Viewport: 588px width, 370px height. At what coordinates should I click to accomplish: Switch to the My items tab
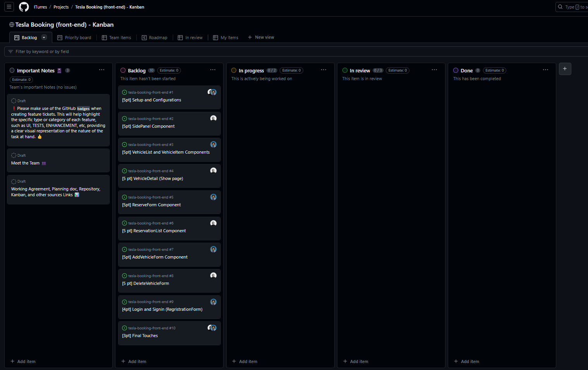[225, 38]
